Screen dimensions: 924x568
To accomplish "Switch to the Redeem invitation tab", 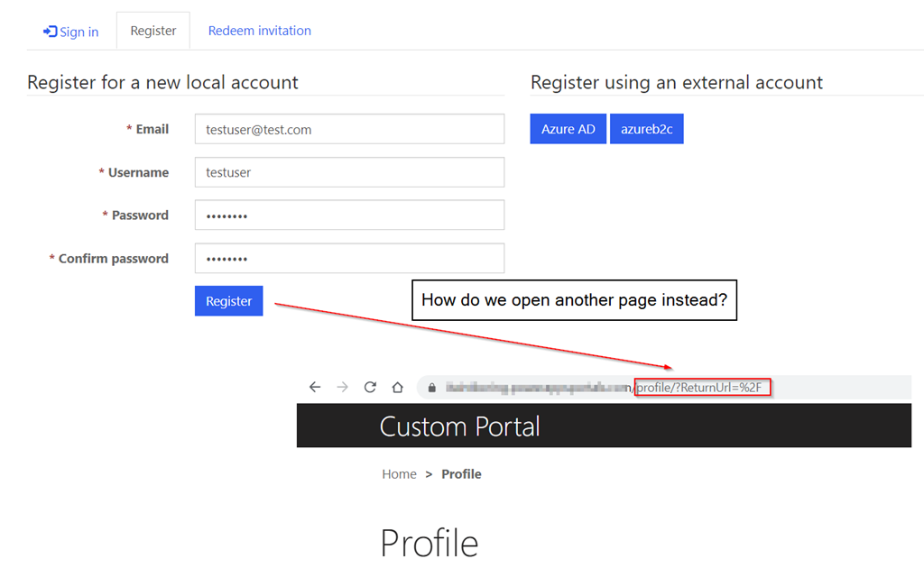I will 259,31.
